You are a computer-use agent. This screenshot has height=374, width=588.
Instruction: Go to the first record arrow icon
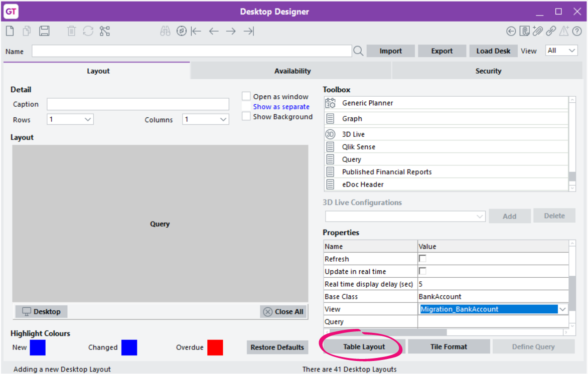(196, 31)
